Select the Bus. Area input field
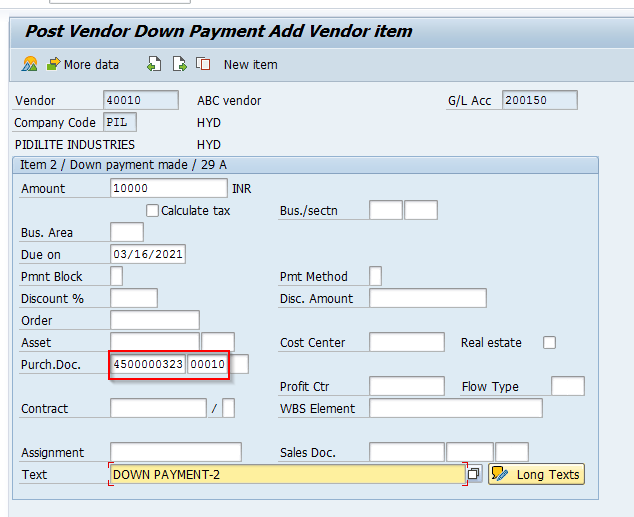This screenshot has height=517, width=634. coord(127,232)
